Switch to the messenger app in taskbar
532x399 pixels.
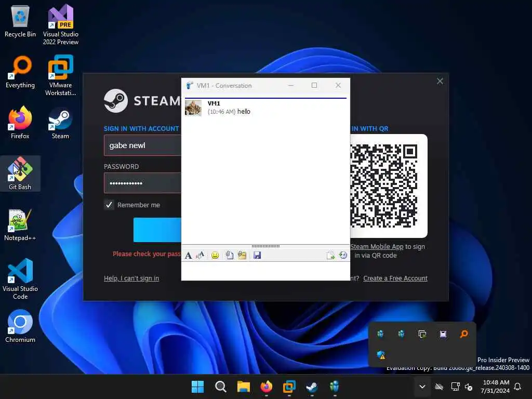point(335,387)
